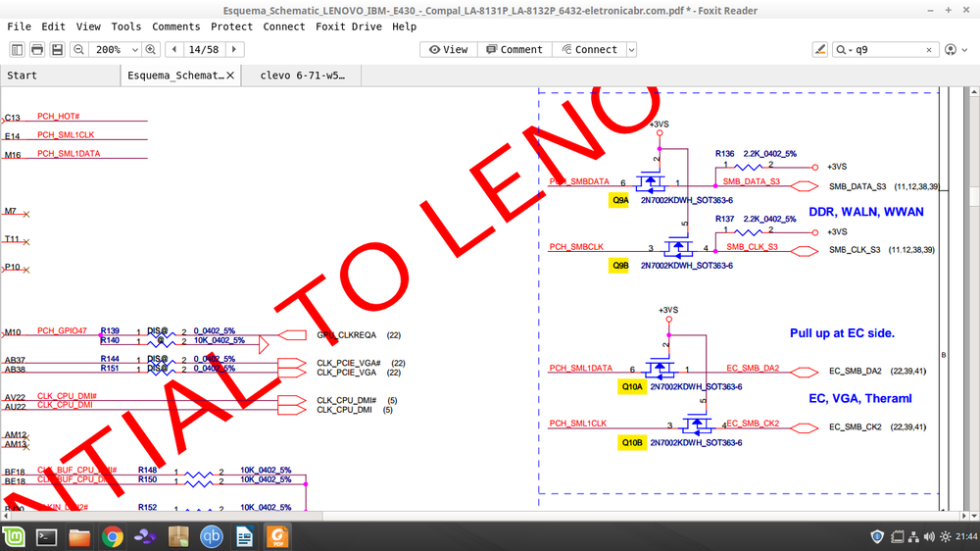Open the package box taskbar icon
Viewport: 980px width, 551px height.
point(178,536)
